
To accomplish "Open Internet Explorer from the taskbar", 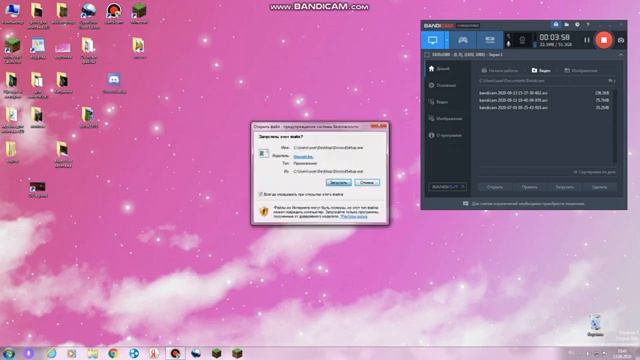I will (x=51, y=353).
